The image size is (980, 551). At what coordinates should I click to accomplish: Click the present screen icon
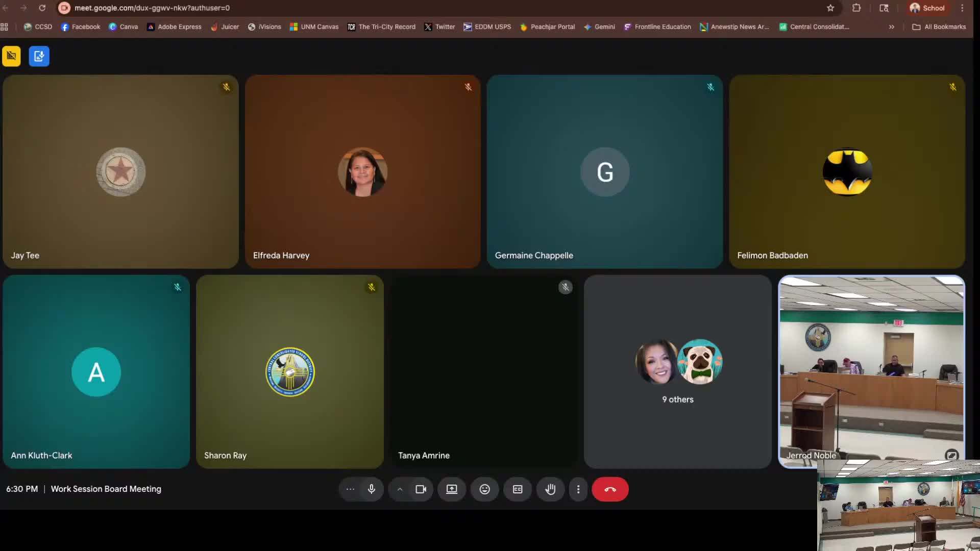click(x=452, y=489)
